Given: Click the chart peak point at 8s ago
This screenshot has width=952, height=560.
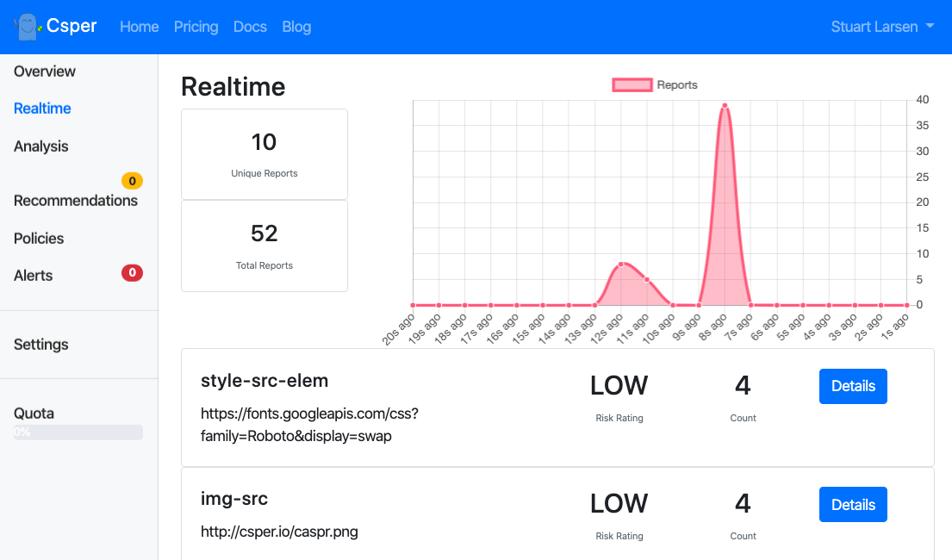Looking at the screenshot, I should [725, 106].
